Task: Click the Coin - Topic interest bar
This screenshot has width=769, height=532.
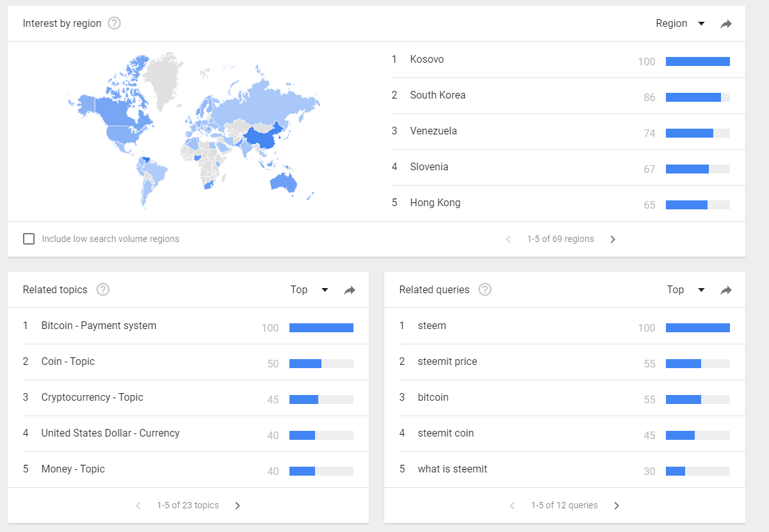Action: (321, 364)
